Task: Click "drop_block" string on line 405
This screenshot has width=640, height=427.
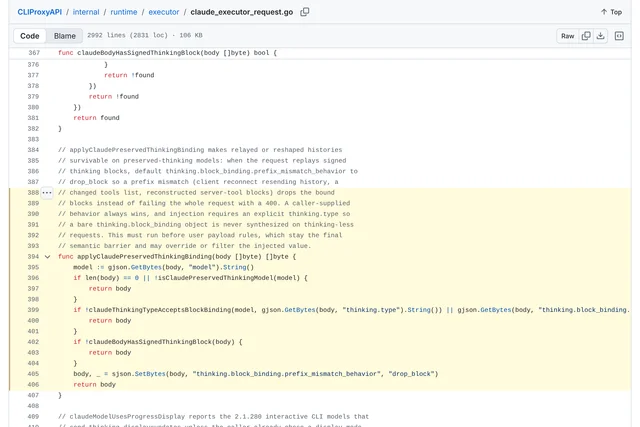Action: click(411, 374)
